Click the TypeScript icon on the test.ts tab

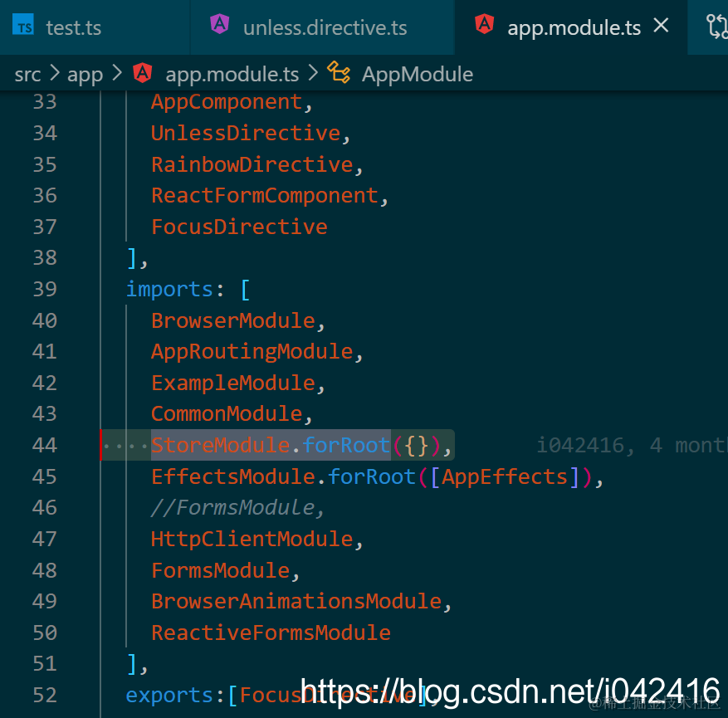tap(23, 25)
